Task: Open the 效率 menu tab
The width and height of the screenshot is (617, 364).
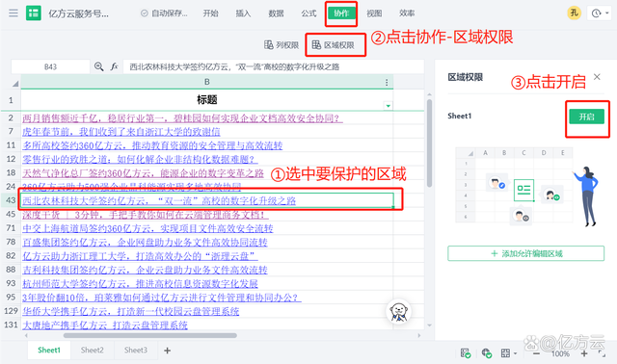Action: 407,13
